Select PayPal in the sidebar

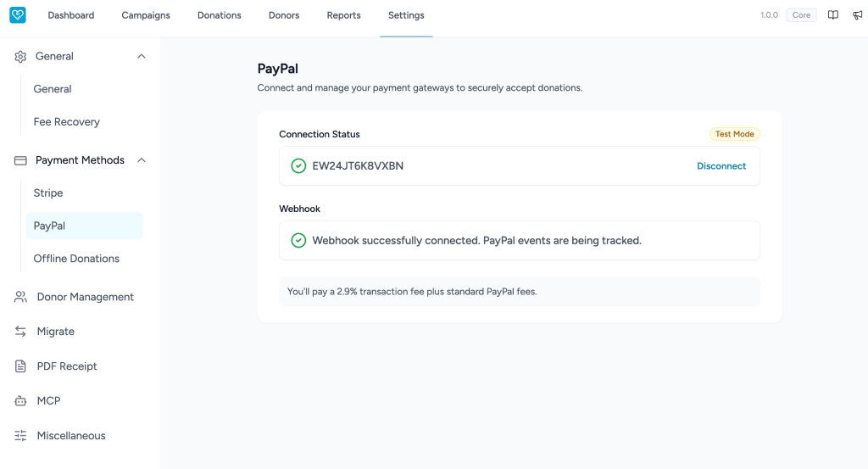pos(85,226)
